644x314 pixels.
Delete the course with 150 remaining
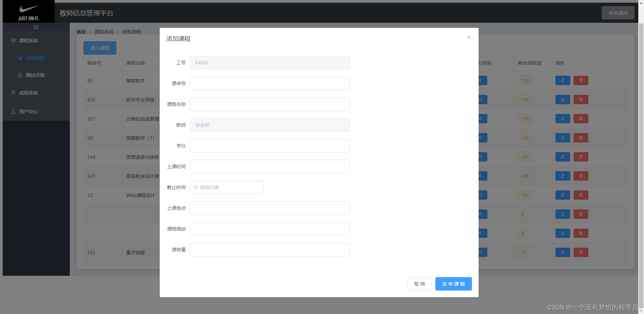coord(581,80)
